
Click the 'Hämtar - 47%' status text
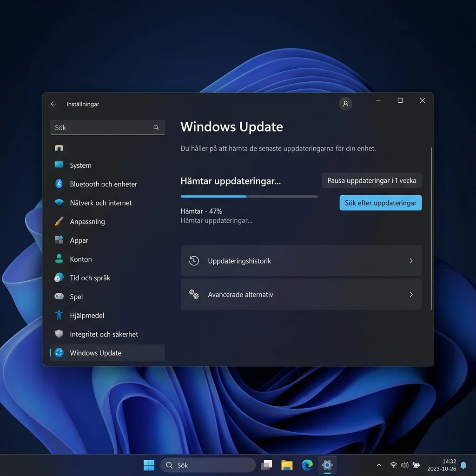[201, 211]
